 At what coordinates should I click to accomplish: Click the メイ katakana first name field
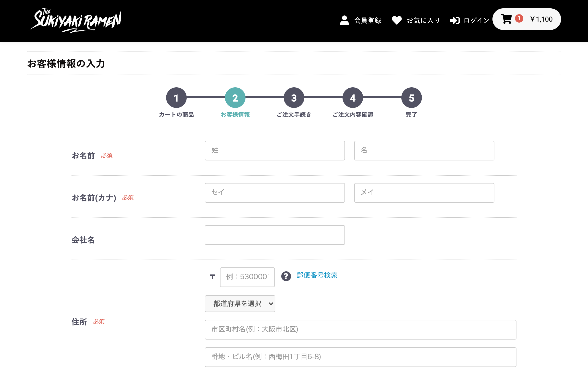(x=424, y=193)
